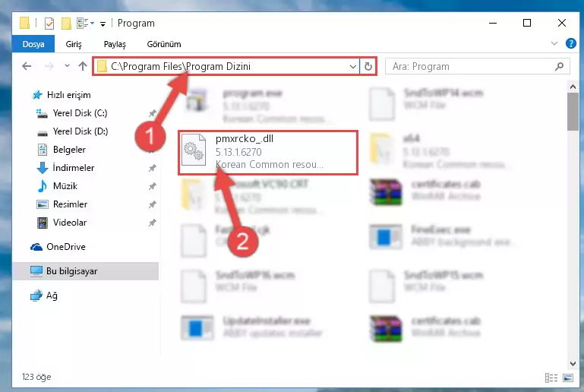The image size is (584, 392).
Task: Open the Dosya ribbon tab
Action: click(x=33, y=44)
